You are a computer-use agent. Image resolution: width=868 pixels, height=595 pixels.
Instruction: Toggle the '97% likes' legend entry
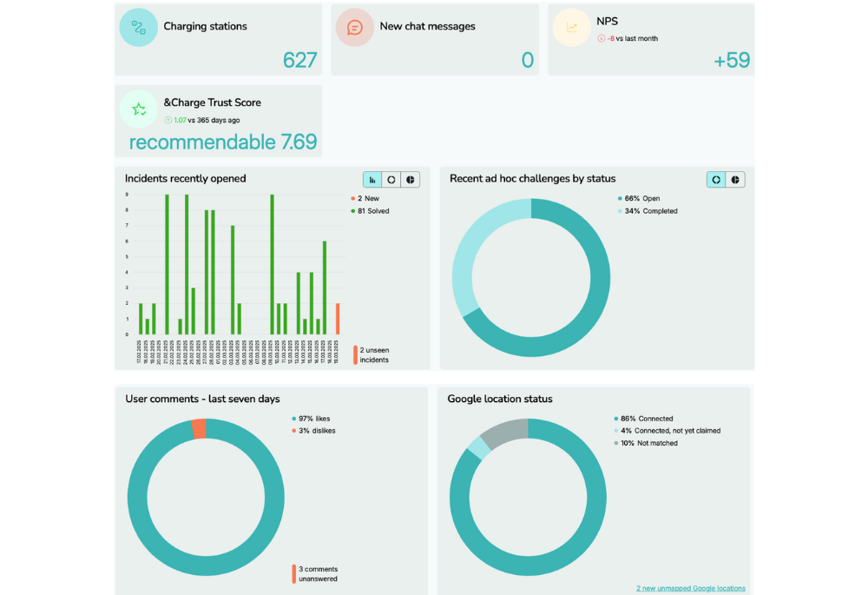point(311,419)
